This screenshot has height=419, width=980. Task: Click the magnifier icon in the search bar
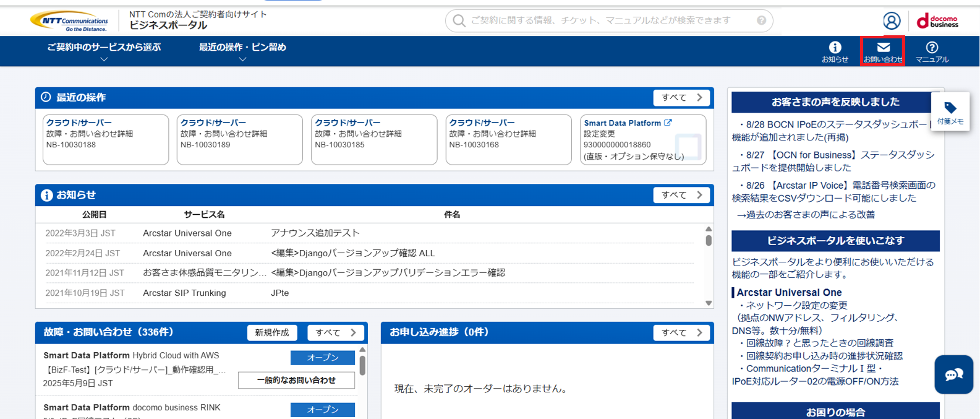click(459, 21)
